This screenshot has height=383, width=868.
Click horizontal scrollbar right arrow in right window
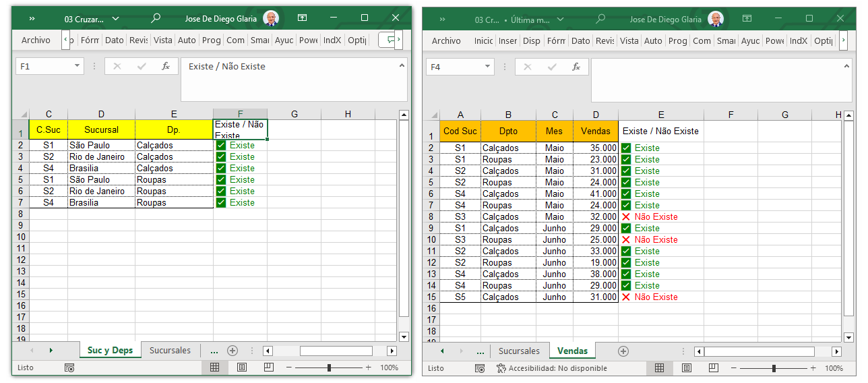[x=836, y=351]
